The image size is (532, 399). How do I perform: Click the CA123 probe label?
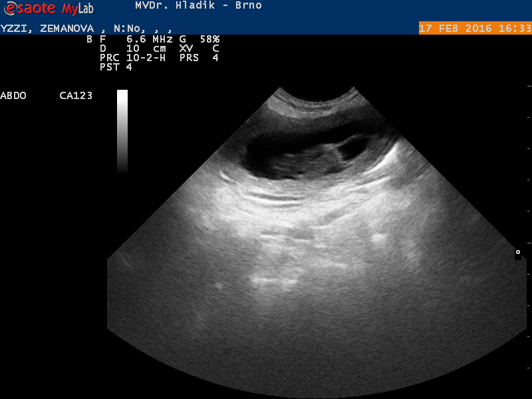76,96
